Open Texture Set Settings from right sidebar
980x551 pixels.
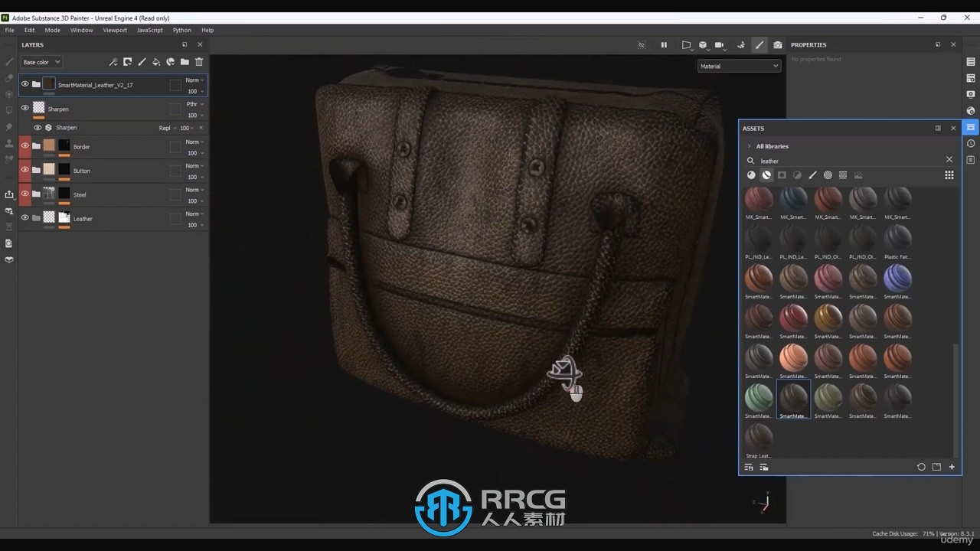[x=971, y=78]
